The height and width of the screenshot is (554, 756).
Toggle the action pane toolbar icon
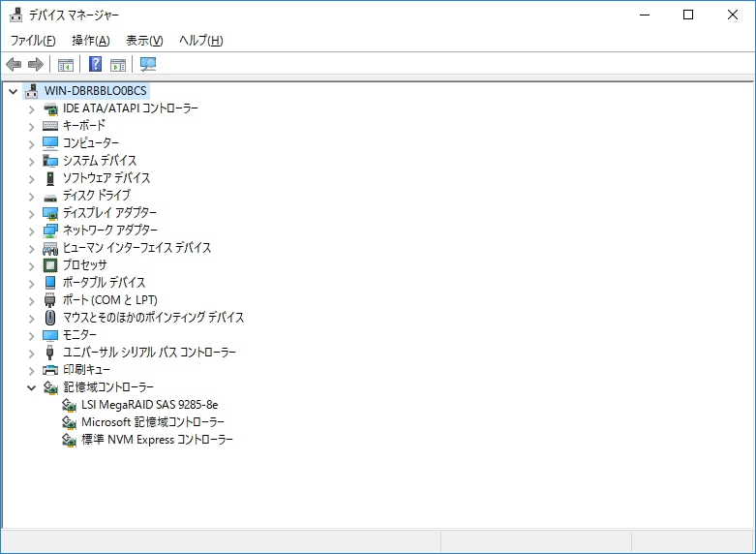(118, 64)
